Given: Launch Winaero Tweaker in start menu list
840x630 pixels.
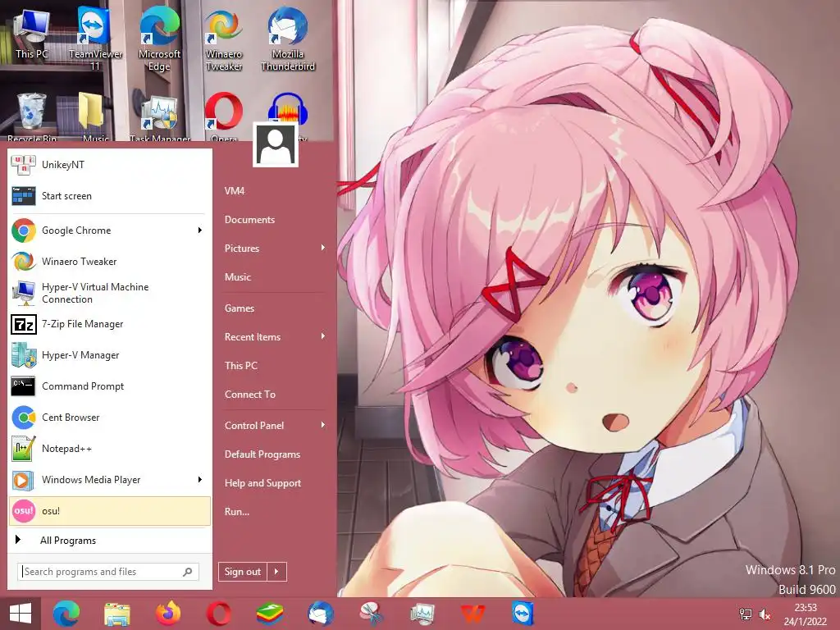Looking at the screenshot, I should 110,262.
